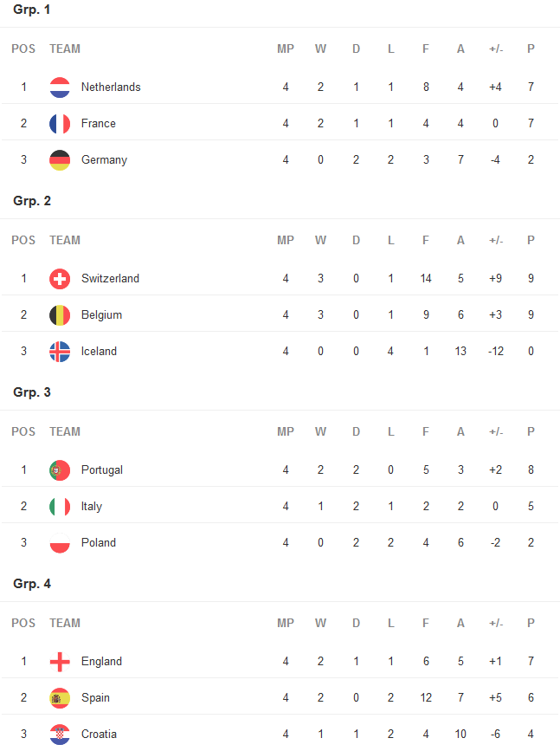Click the Portugal flag icon
This screenshot has width=560, height=751.
[x=60, y=470]
